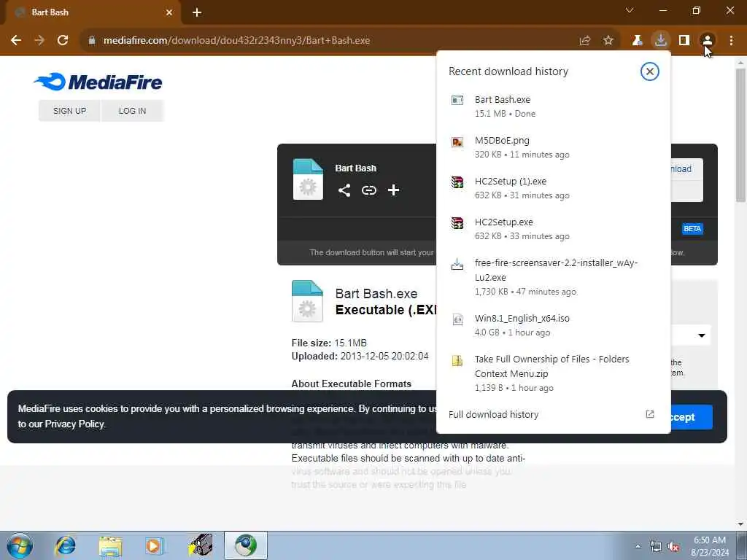Open the Windows Start menu

20,545
